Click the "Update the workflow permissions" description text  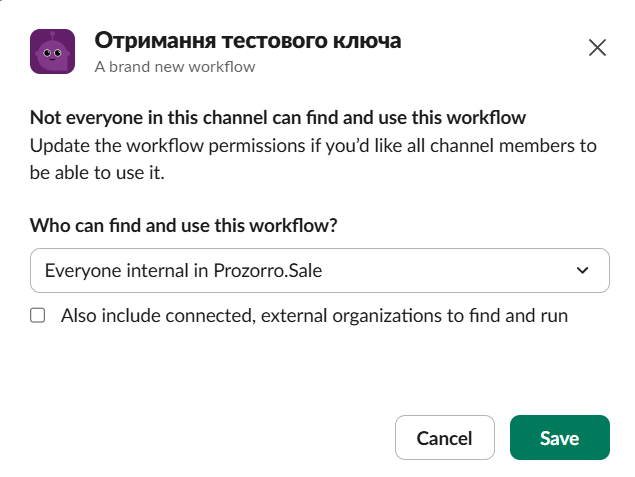tap(180, 145)
